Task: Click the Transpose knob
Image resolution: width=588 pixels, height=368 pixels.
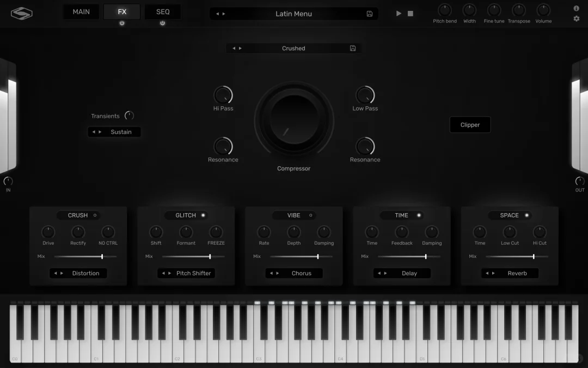Action: coord(519,10)
